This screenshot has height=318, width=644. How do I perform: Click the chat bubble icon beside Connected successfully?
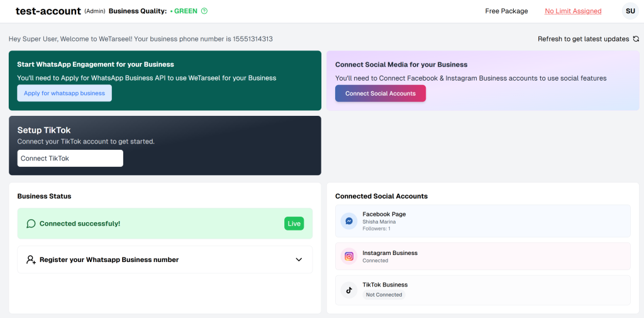click(31, 224)
